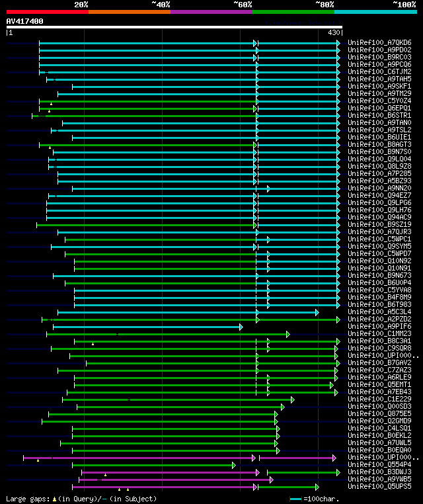The image size is (423, 504).
Task: Select hit label UniRef100_B6STR1
Action: coord(379,115)
